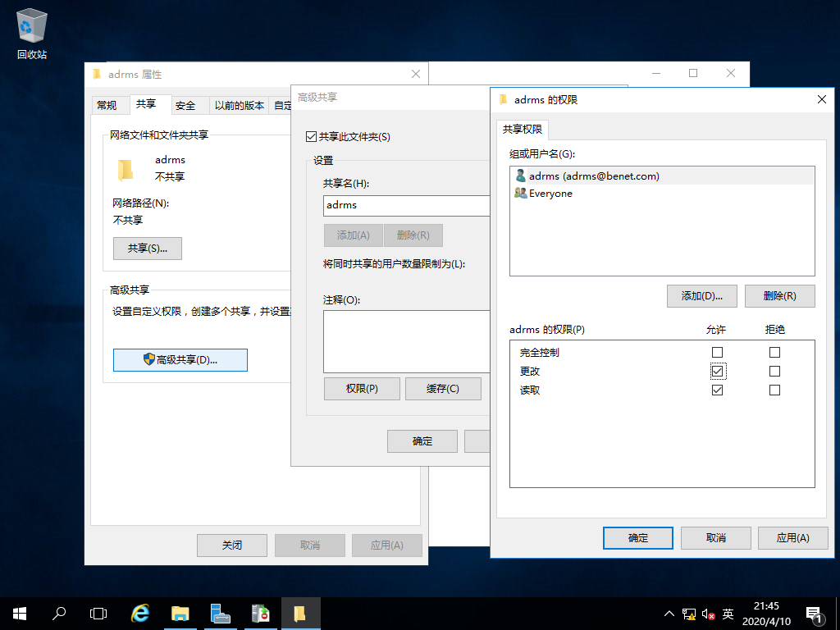Open Server Manager from the taskbar
The width and height of the screenshot is (840, 630).
tap(220, 614)
